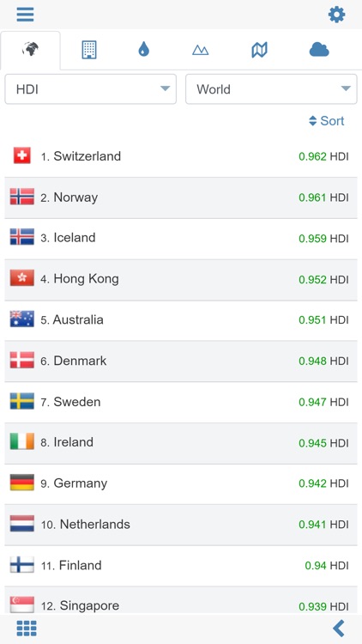This screenshot has width=362, height=644.
Task: Choose the Germany list item
Action: click(x=181, y=483)
